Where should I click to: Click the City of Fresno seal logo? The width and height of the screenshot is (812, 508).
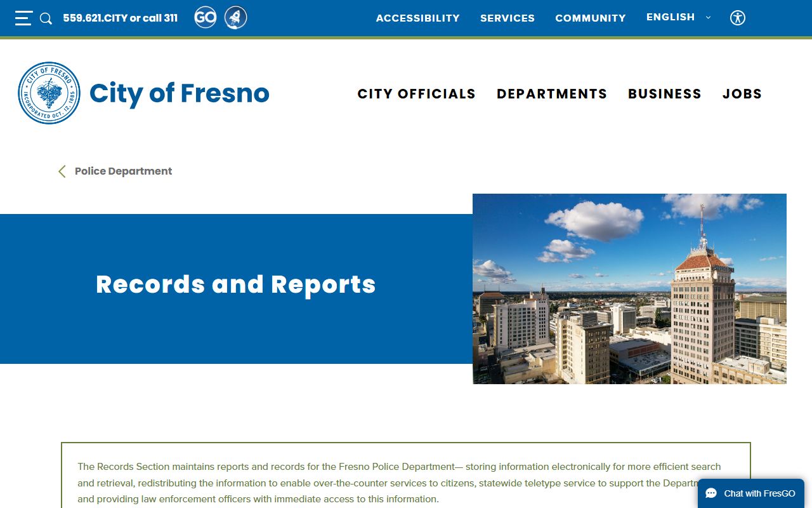click(49, 93)
